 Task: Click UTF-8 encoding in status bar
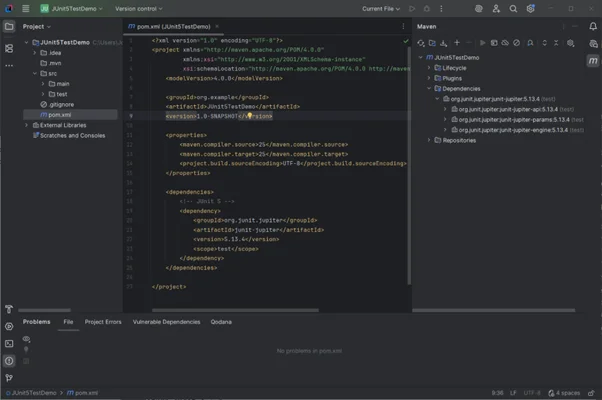click(529, 393)
